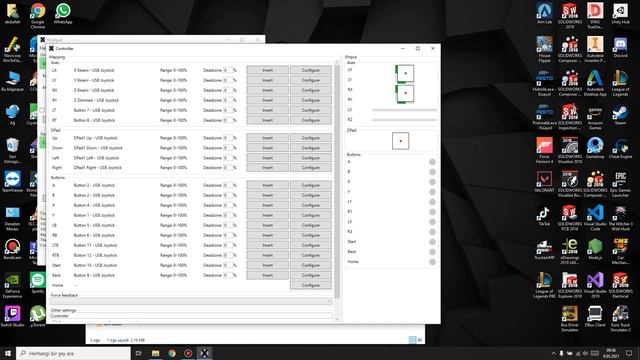The image size is (640, 360).
Task: Click the A button indicator circle
Action: [x=432, y=162]
